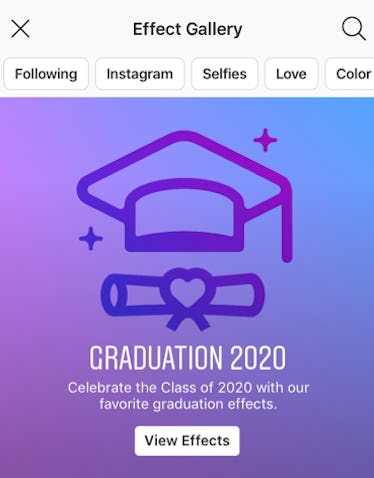The image size is (374, 478).
Task: Click the View Effects button
Action: click(187, 441)
